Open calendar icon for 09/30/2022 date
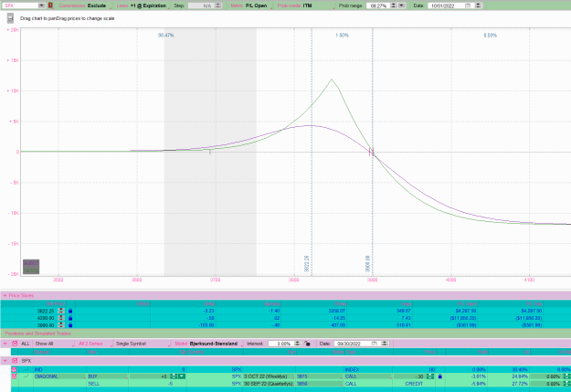The height and width of the screenshot is (392, 571). click(374, 344)
